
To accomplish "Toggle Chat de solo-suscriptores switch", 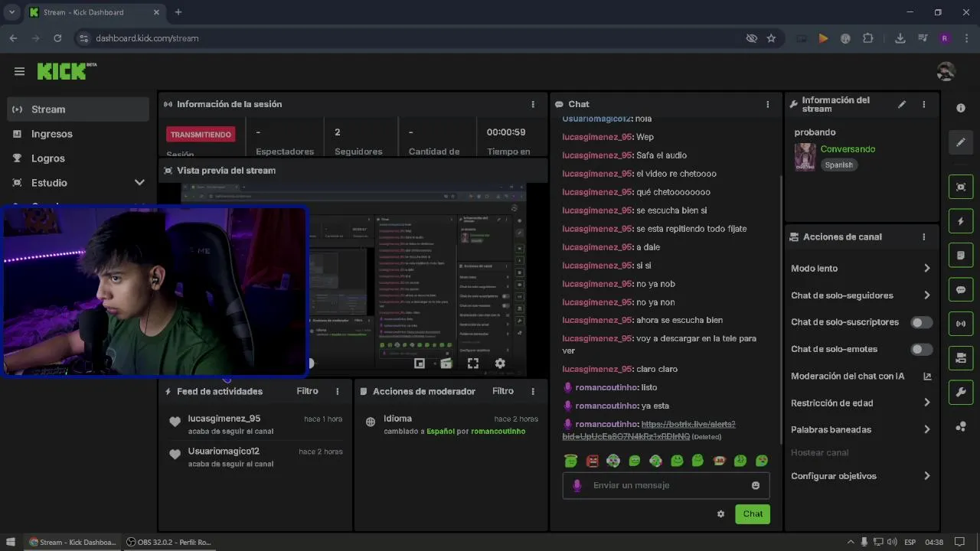I will tap(922, 322).
